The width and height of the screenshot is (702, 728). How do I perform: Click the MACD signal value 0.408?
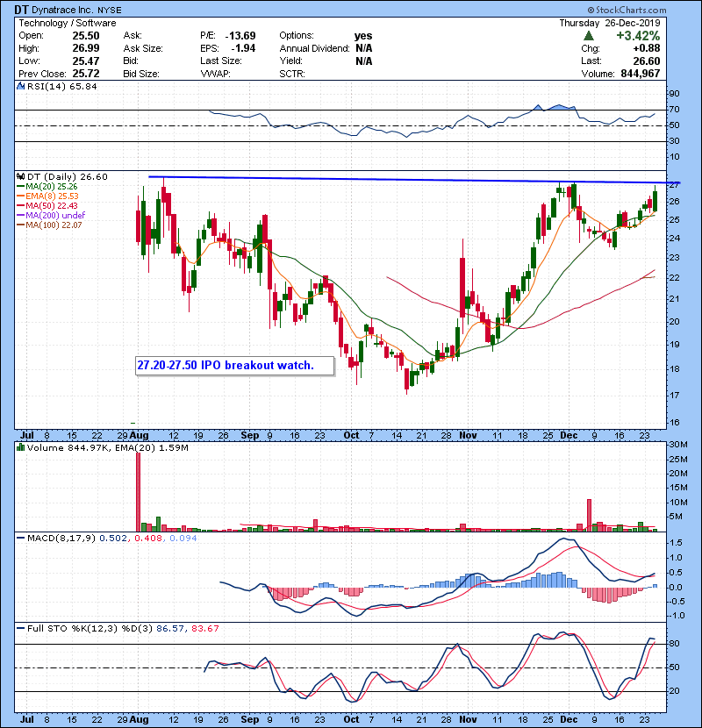[x=148, y=539]
